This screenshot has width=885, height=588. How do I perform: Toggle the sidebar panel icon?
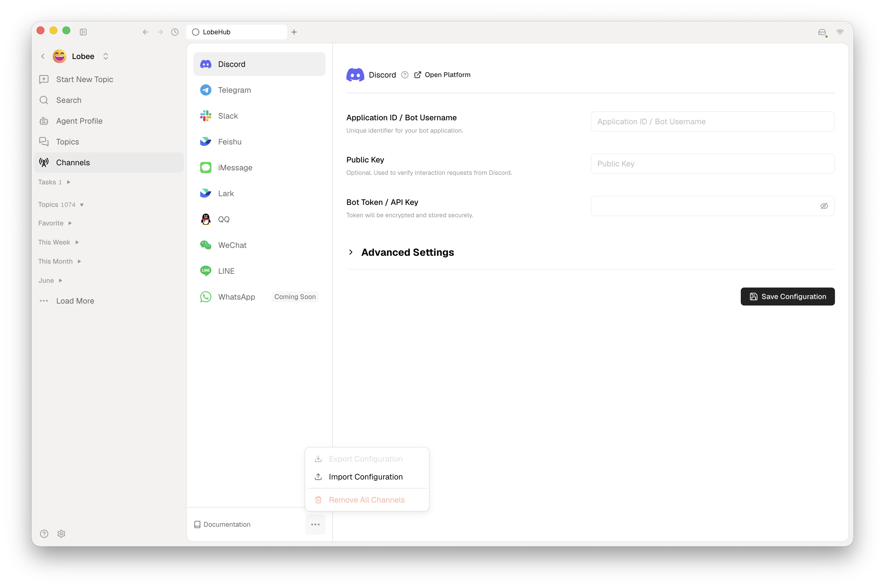click(x=83, y=32)
